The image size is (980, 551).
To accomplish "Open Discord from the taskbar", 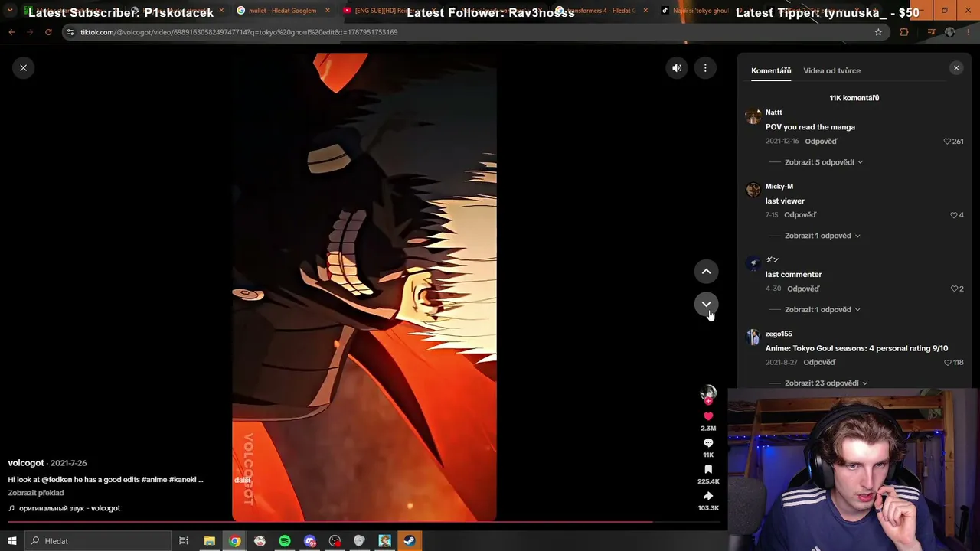I will click(x=310, y=541).
